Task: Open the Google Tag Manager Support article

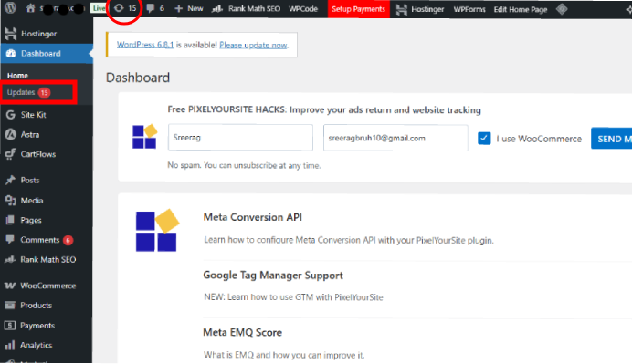Action: pos(273,276)
